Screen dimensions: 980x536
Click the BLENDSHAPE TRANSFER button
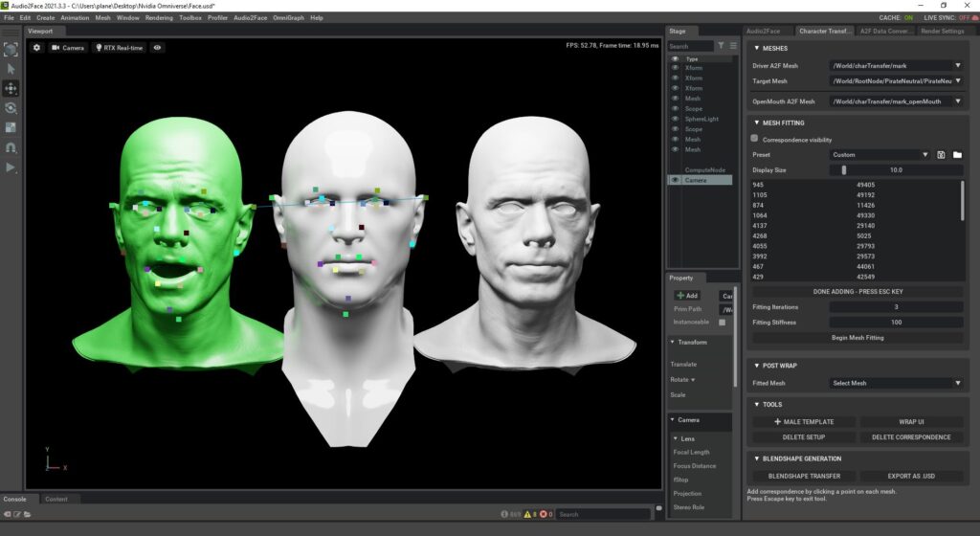(804, 476)
